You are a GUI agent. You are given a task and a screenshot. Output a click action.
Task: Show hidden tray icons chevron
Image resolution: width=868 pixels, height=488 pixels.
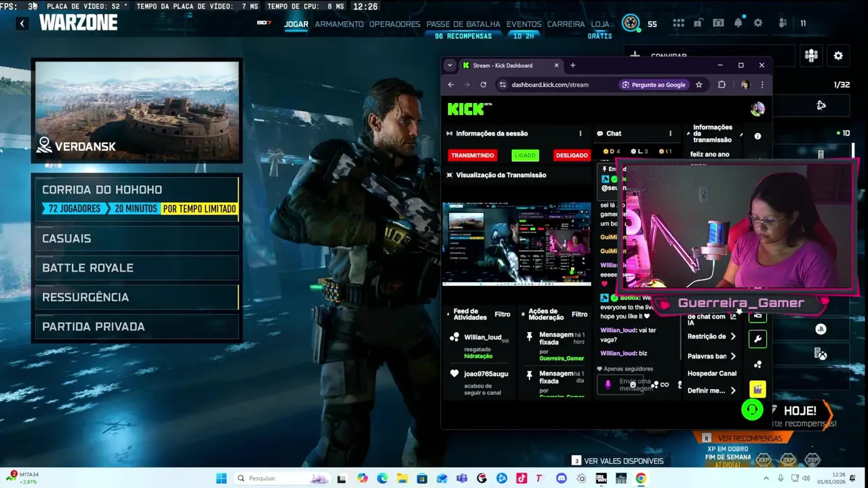[x=766, y=479]
